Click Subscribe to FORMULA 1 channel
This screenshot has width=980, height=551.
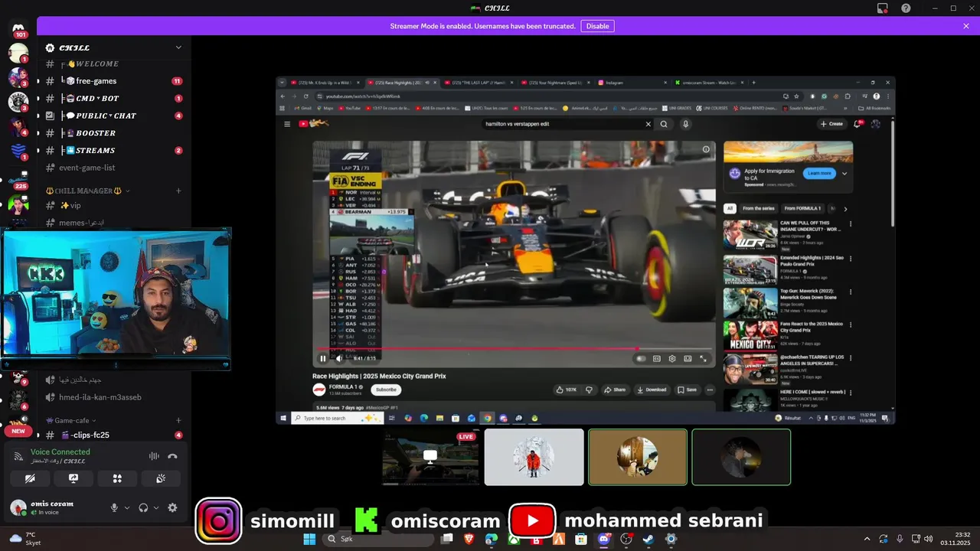tap(386, 390)
